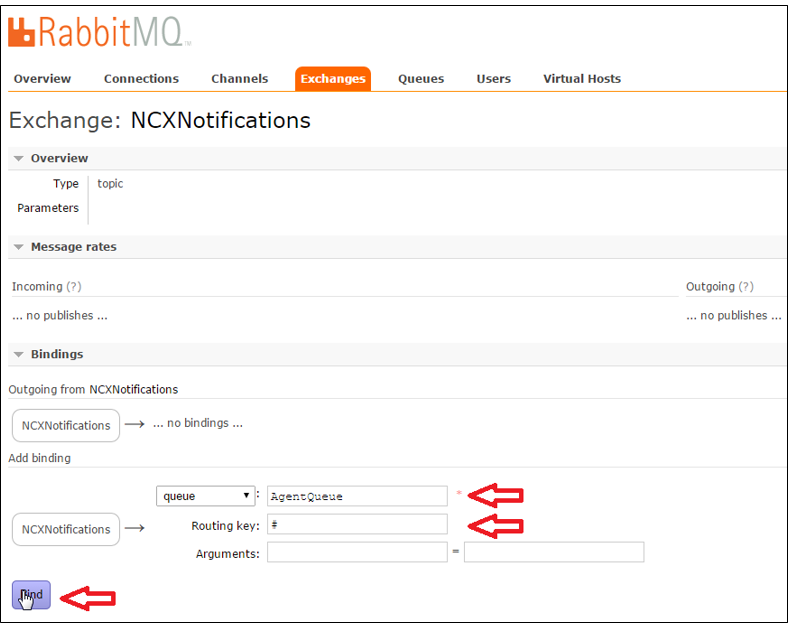Go to the Queues tab
Image resolution: width=790 pixels, height=623 pixels.
click(x=421, y=79)
